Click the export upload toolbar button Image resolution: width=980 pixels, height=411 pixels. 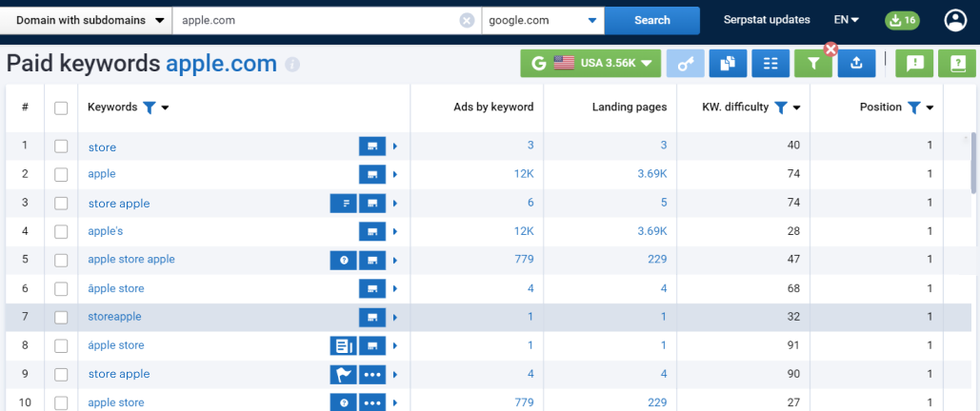(856, 63)
